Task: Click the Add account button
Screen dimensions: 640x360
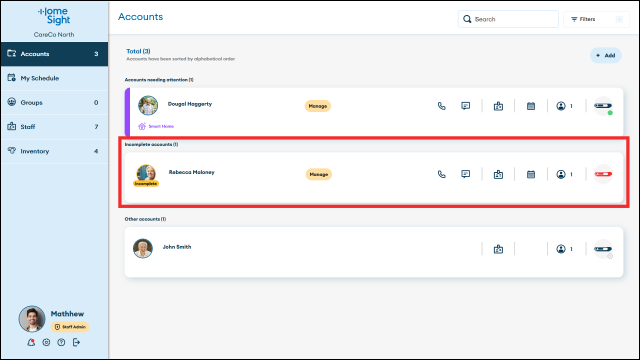Action: [605, 56]
